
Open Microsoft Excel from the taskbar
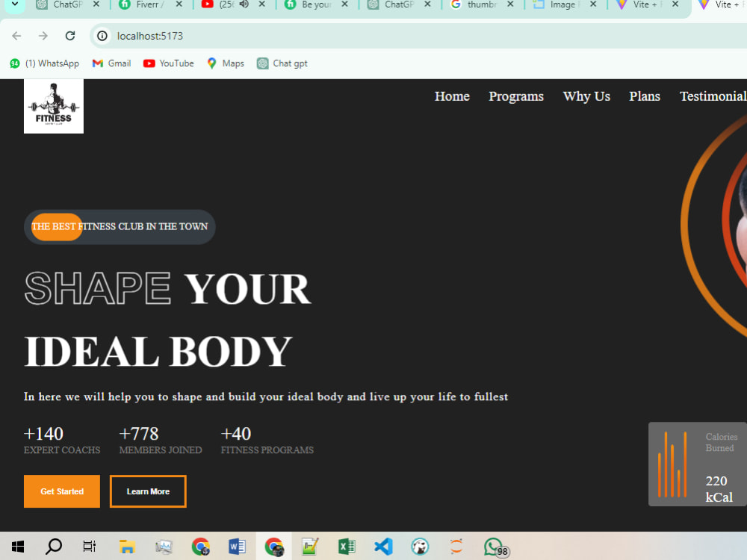click(x=347, y=547)
